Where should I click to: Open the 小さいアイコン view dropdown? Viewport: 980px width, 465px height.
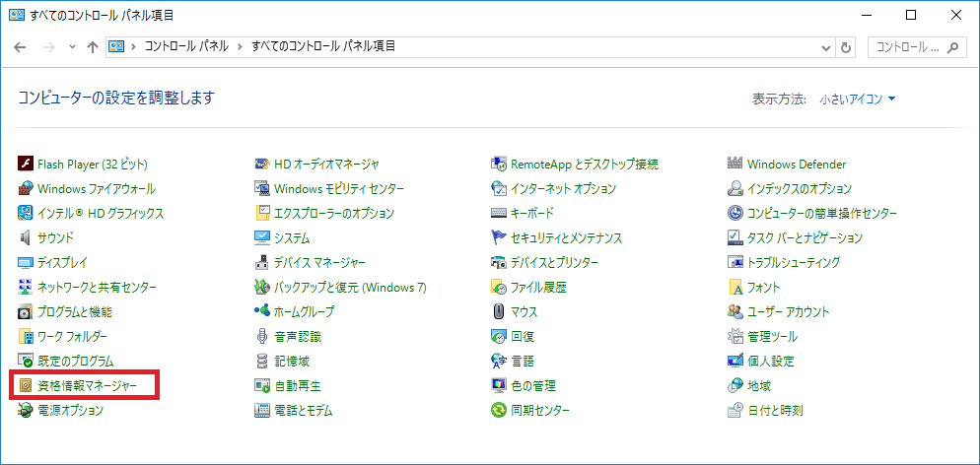tap(858, 100)
